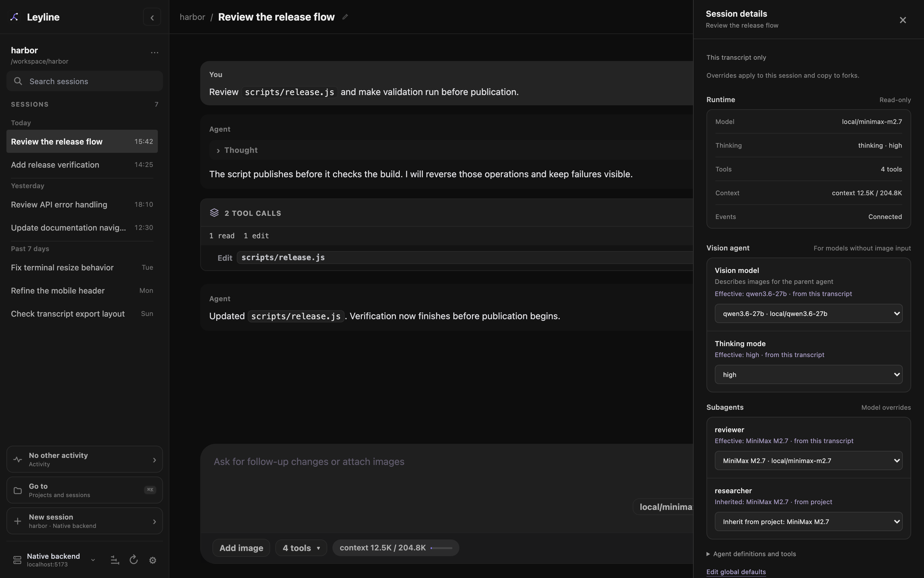Open the Refine the mobile header session

point(82,291)
